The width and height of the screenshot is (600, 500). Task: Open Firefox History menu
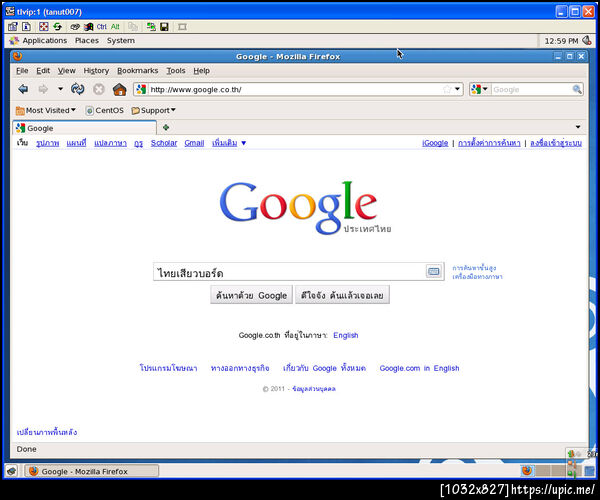pyautogui.click(x=96, y=71)
